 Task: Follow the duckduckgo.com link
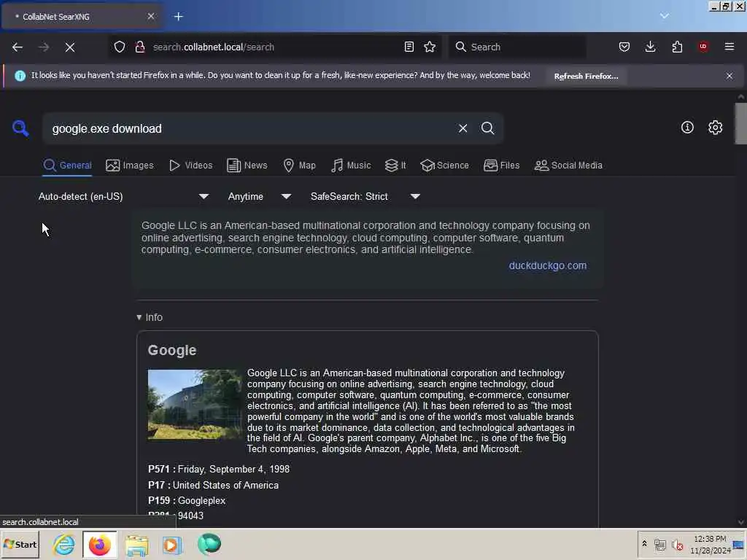tap(547, 265)
